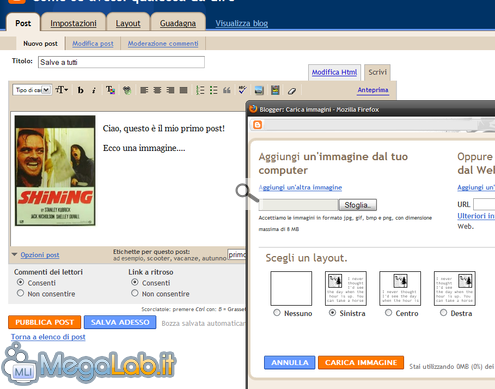Select Non consentire for Link a ritroso
This screenshot has height=389, width=495.
(x=135, y=293)
